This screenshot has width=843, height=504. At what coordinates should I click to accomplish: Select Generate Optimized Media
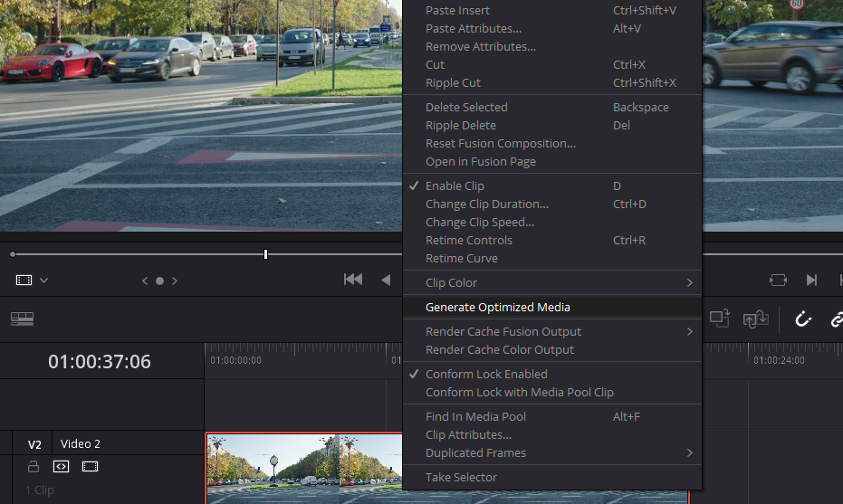tap(498, 307)
